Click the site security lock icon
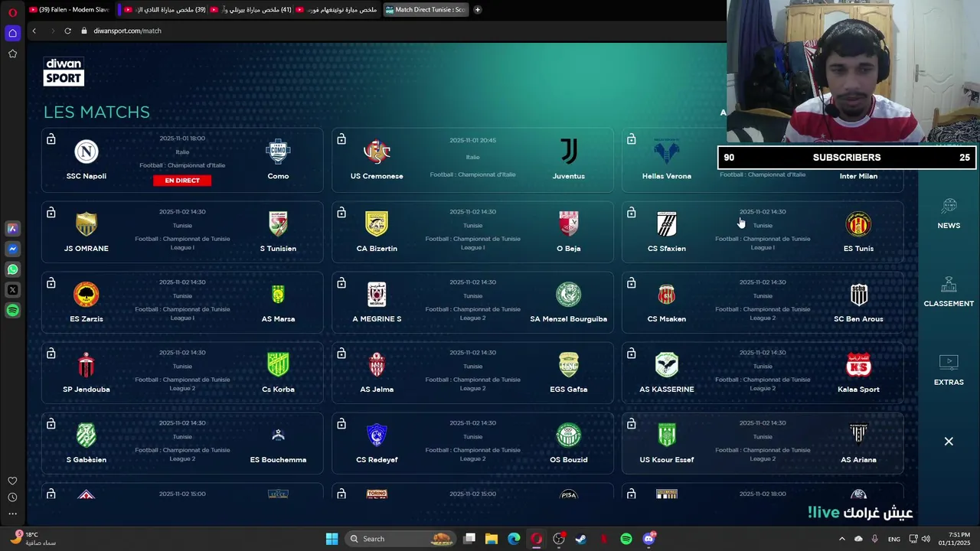Viewport: 980px width, 551px height. (83, 31)
